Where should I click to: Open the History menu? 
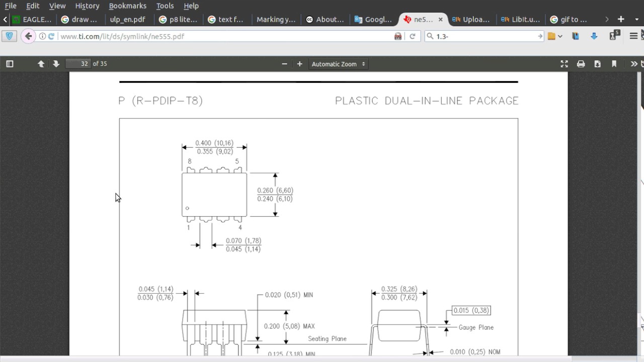coord(87,6)
